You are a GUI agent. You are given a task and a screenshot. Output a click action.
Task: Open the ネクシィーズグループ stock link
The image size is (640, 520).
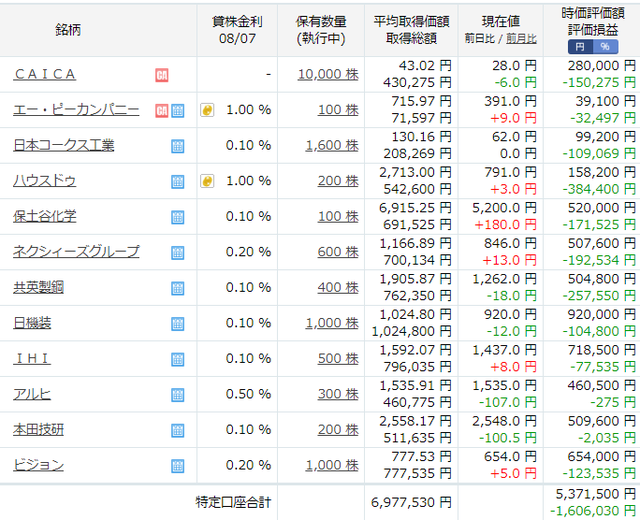(x=76, y=252)
